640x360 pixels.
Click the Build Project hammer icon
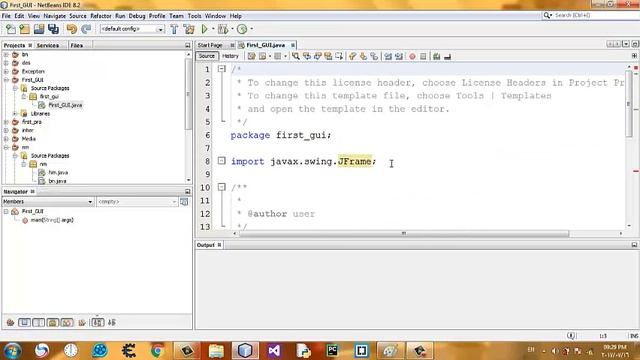pos(174,29)
